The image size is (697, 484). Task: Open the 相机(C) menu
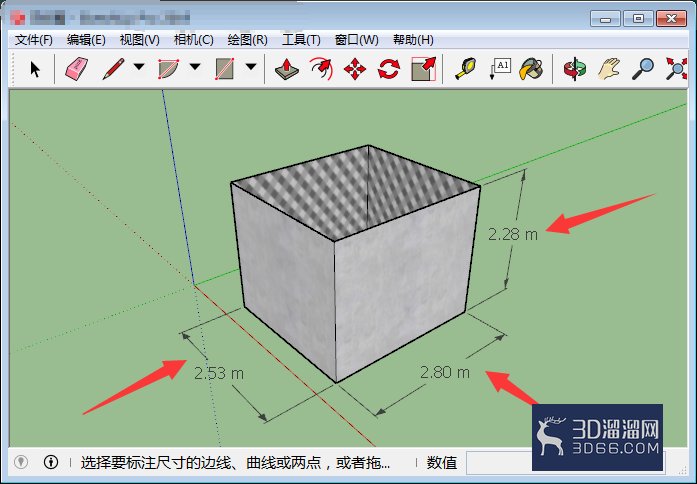[x=193, y=40]
